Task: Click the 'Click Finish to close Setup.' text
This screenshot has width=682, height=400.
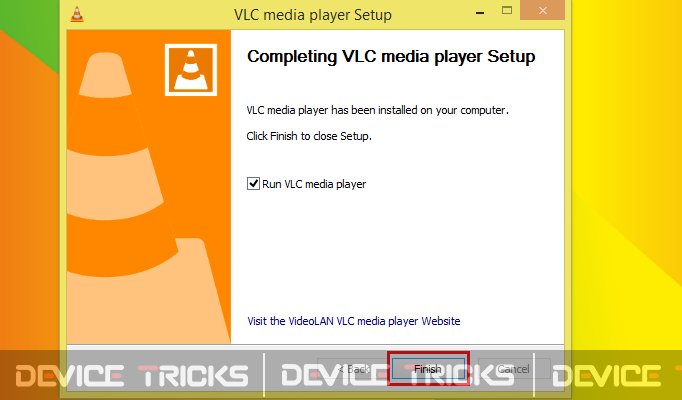Action: coord(309,136)
